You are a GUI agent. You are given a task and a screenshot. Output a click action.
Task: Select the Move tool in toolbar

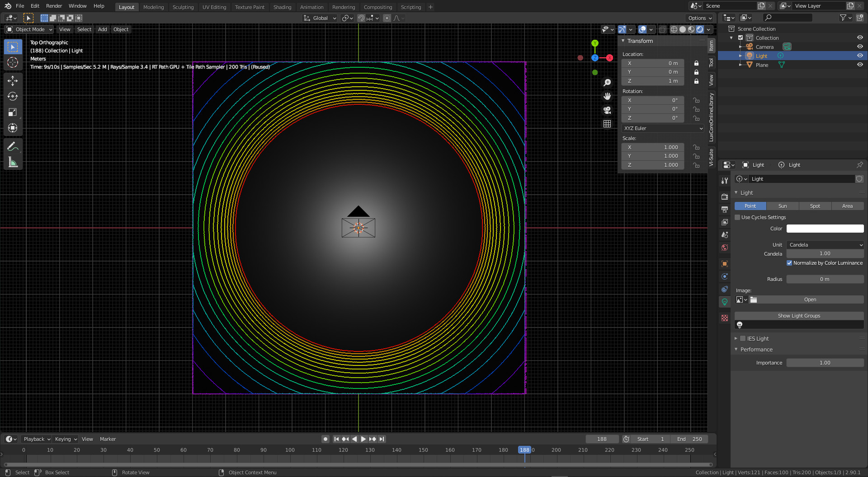point(13,81)
